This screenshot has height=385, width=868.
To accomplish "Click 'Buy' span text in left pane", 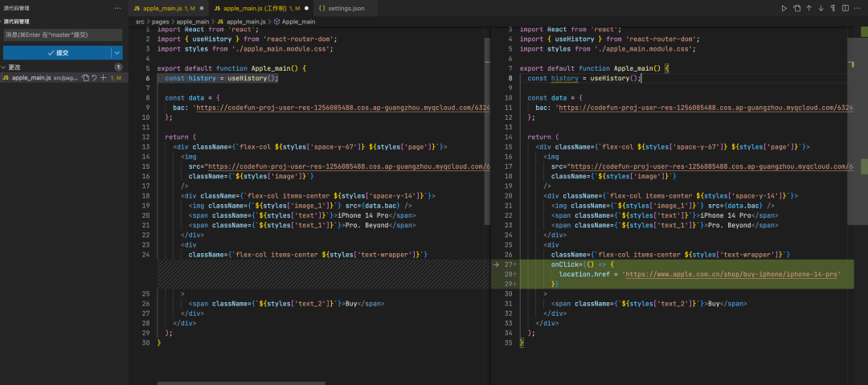I will 351,304.
